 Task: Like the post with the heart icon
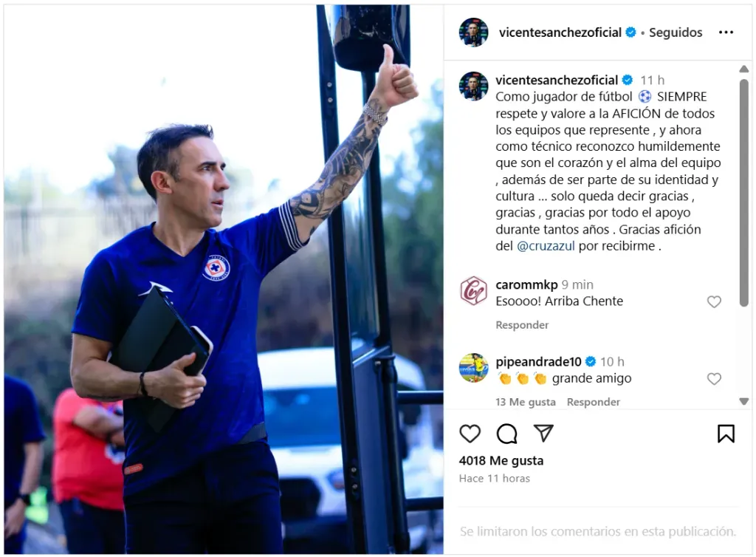point(470,434)
